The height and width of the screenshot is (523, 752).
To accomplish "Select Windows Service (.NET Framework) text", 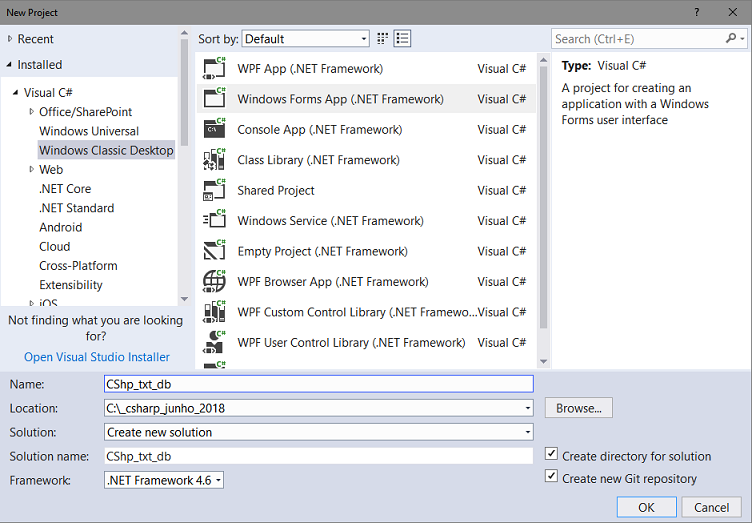I will [x=330, y=221].
